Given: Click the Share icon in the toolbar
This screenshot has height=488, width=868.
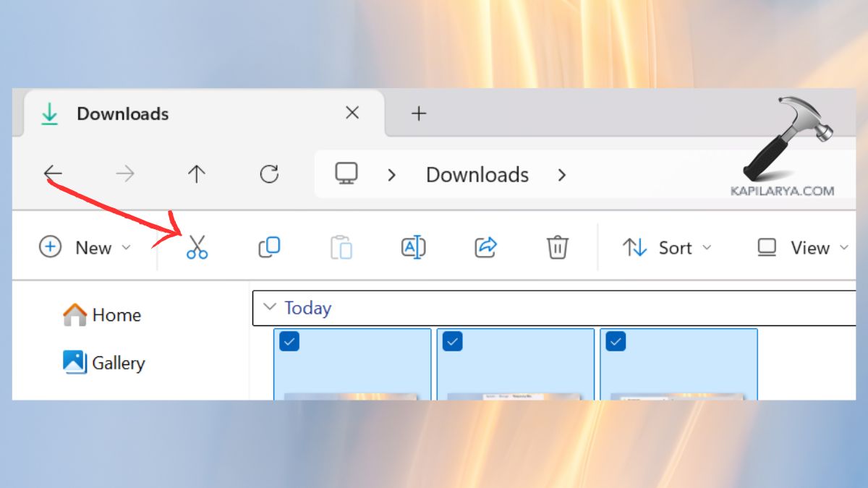Looking at the screenshot, I should 485,247.
